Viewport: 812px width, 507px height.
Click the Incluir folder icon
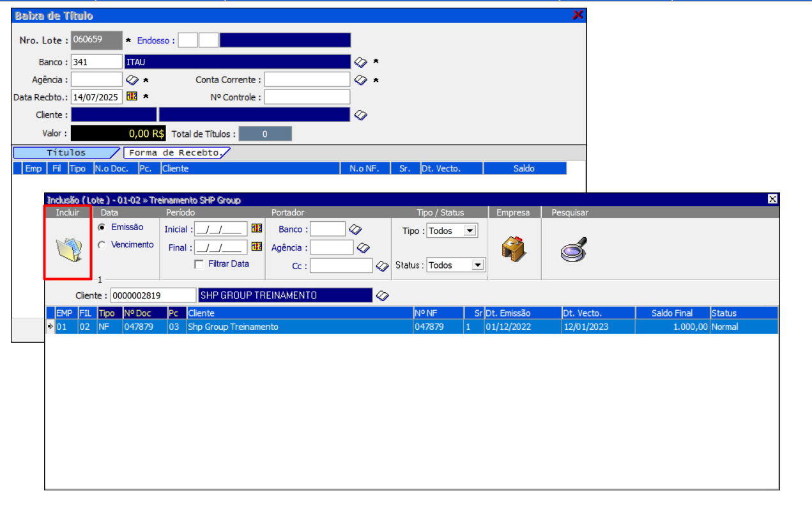[x=67, y=249]
